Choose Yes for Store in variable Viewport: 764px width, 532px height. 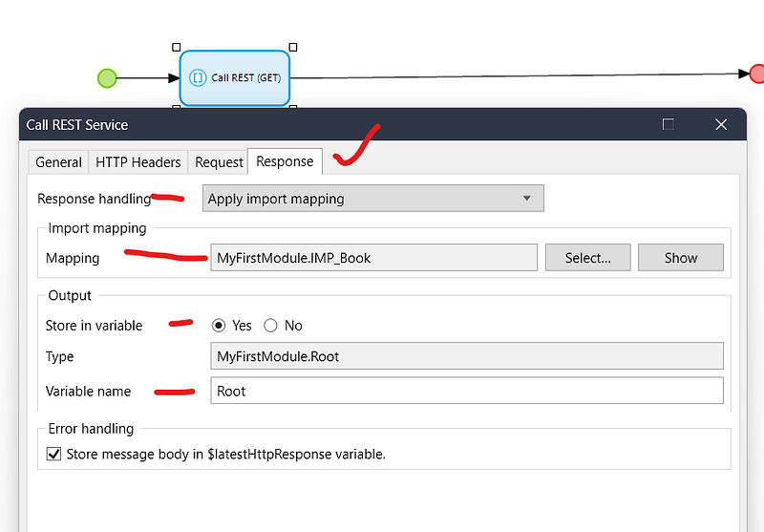pyautogui.click(x=219, y=326)
